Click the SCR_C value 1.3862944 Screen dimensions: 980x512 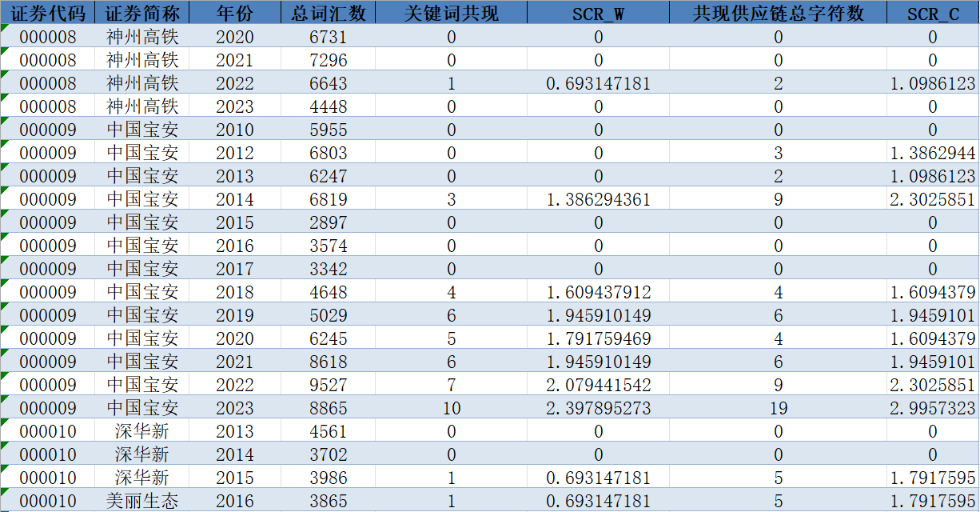click(932, 153)
